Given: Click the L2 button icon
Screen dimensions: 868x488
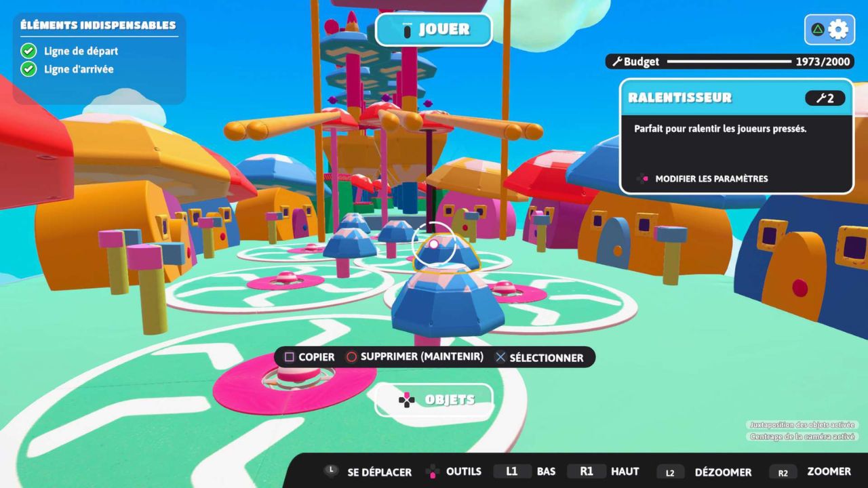Looking at the screenshot, I should click(x=670, y=472).
